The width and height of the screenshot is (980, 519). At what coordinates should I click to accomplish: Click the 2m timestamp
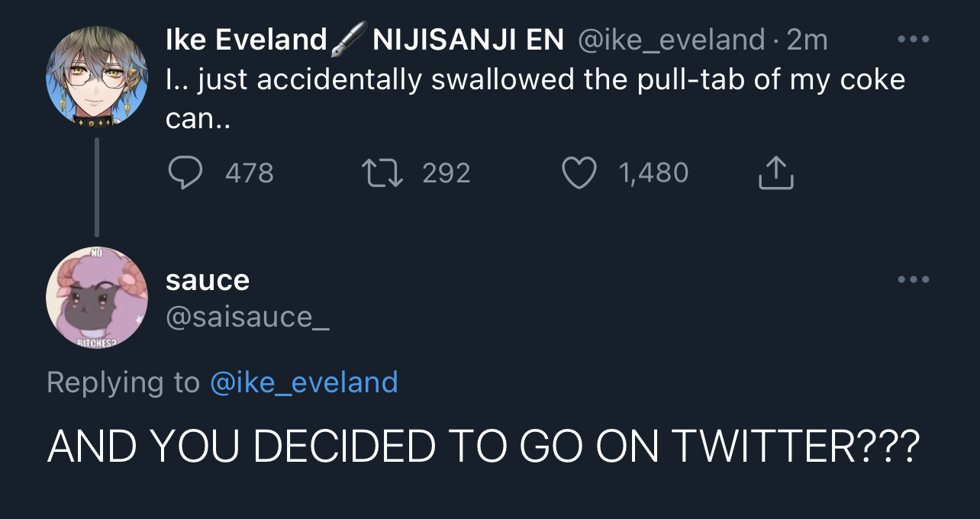pos(807,40)
